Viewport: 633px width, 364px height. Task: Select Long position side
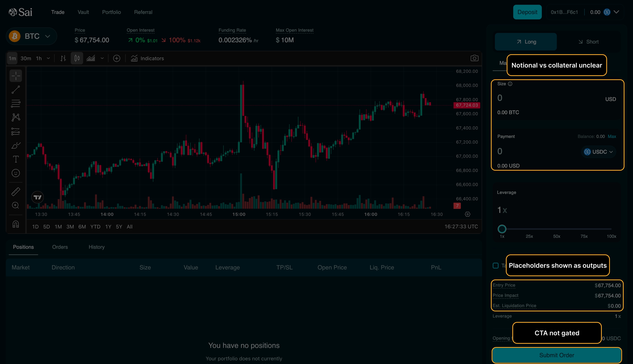pos(526,42)
